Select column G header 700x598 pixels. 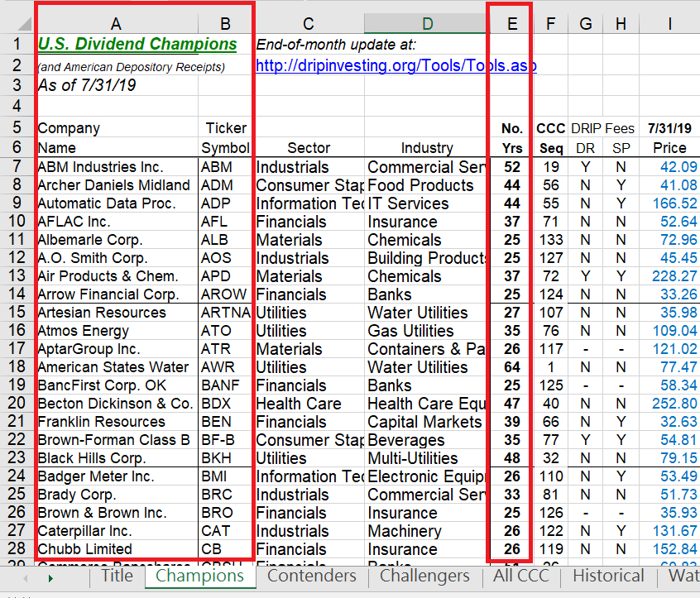(586, 24)
